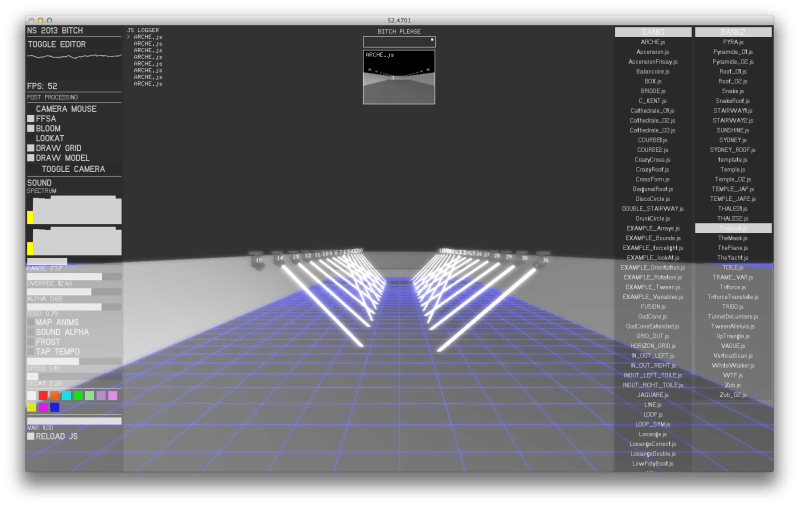This screenshot has width=799, height=507.
Task: Pick the yellow color swatch
Action: (x=32, y=407)
